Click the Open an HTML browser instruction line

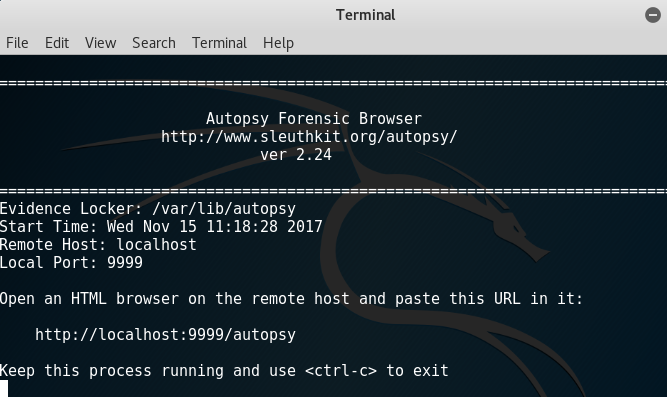click(x=291, y=299)
